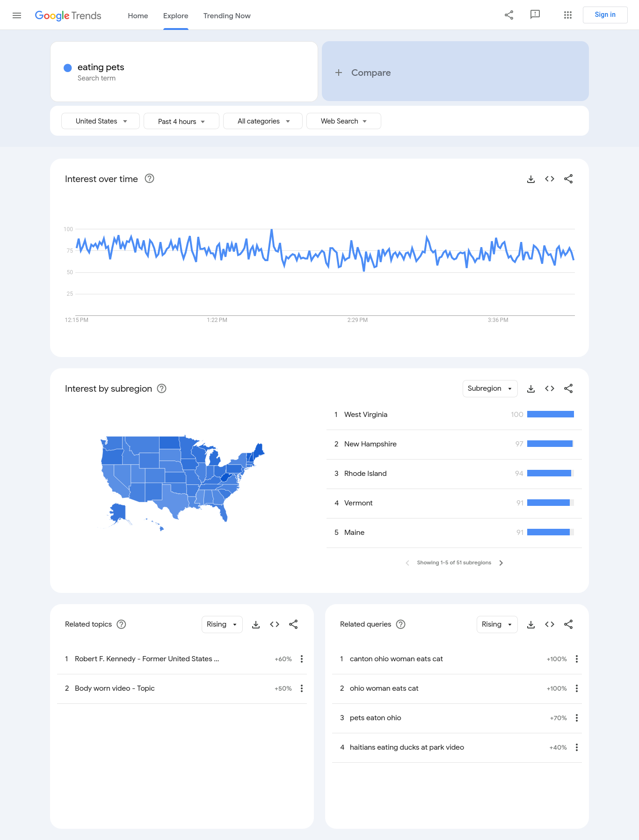Change the Past 4 hours time range
The image size is (639, 840).
click(x=182, y=121)
